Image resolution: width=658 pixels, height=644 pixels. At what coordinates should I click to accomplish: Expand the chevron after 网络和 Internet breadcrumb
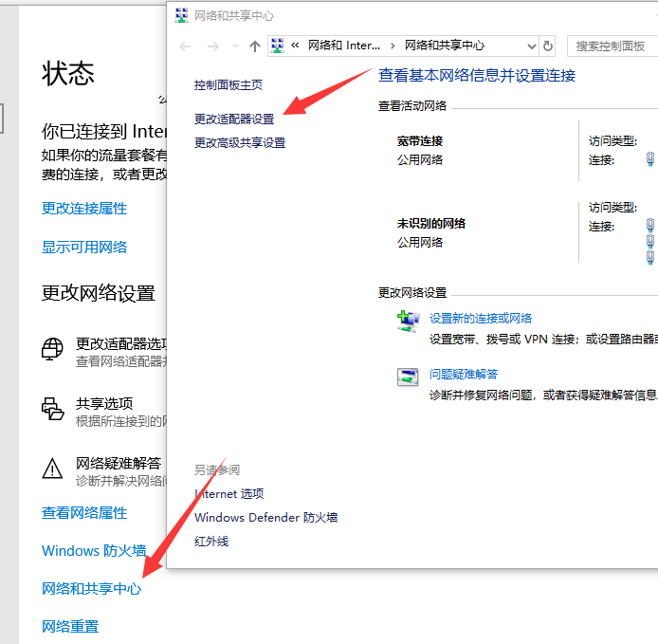pyautogui.click(x=393, y=46)
